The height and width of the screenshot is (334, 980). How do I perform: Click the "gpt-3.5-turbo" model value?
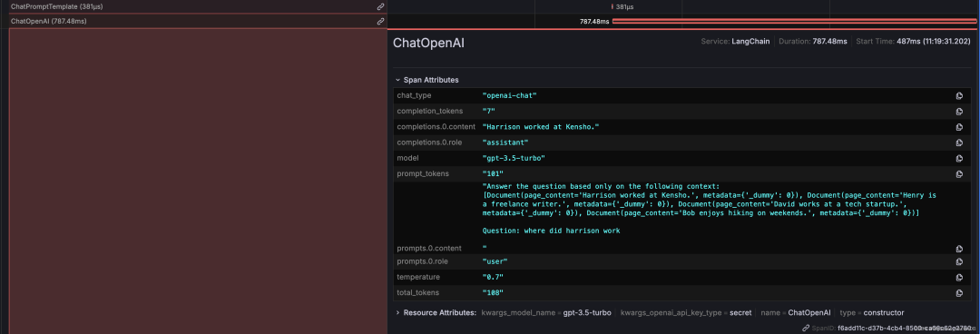point(514,158)
